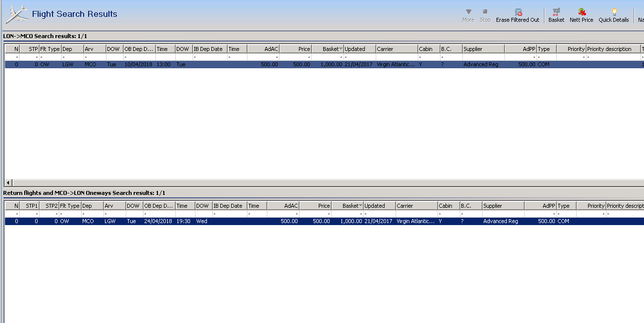Click Supplier header in upper grid

coord(484,49)
